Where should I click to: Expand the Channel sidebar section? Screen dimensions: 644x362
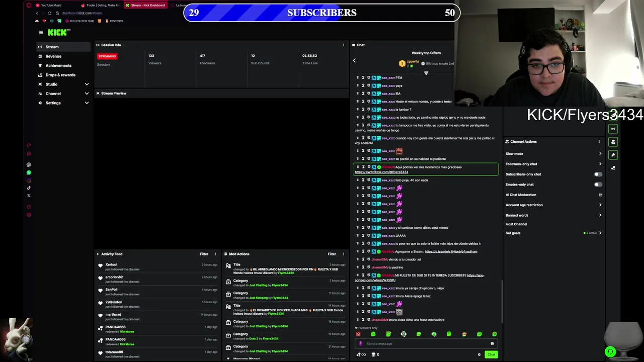(64, 94)
